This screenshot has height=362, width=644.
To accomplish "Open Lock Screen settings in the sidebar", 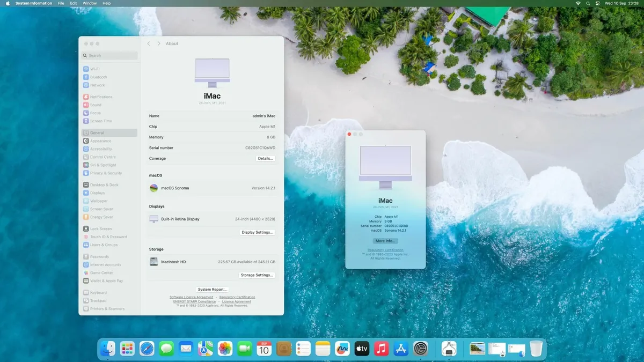I will click(109, 229).
